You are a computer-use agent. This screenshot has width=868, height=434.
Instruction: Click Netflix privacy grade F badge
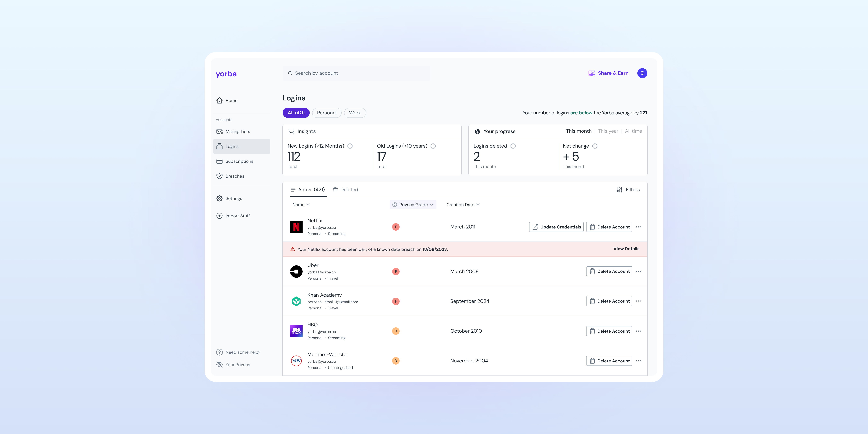click(396, 227)
